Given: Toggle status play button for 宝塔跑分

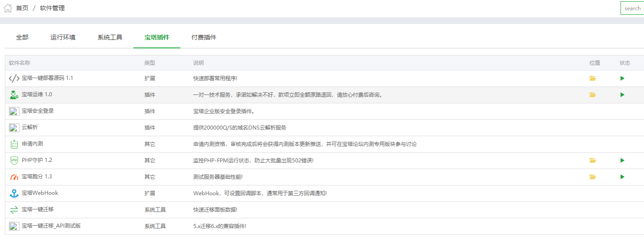Looking at the screenshot, I should tap(622, 177).
